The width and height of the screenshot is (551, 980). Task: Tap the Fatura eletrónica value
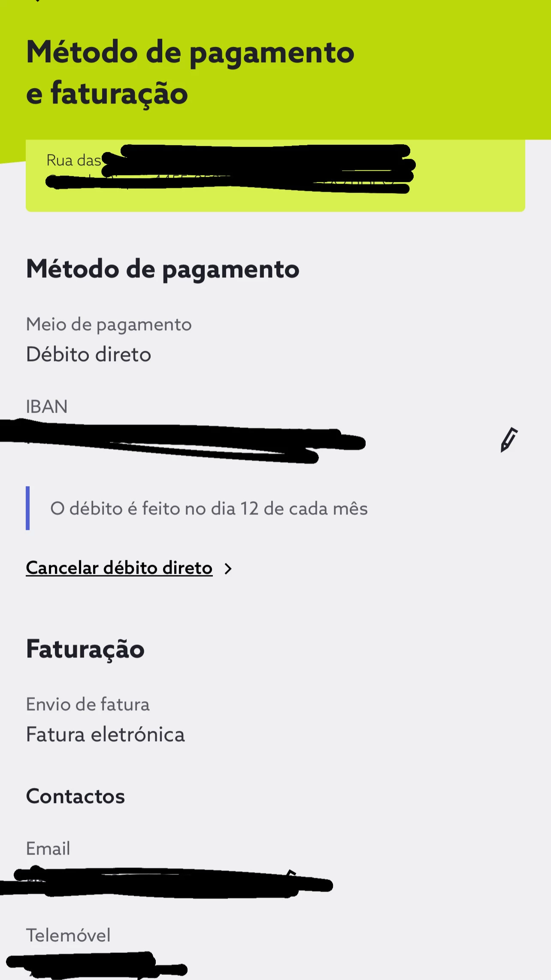(105, 735)
